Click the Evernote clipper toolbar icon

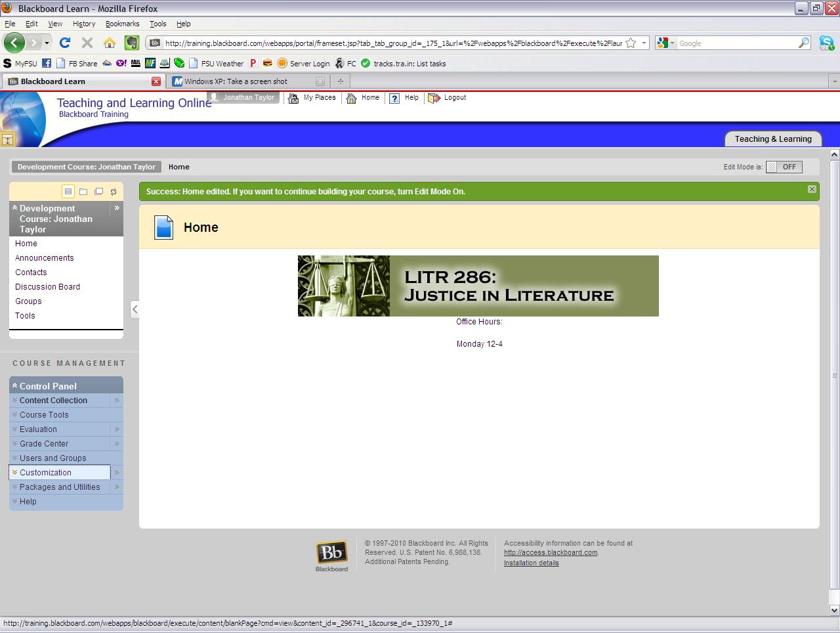coord(132,43)
